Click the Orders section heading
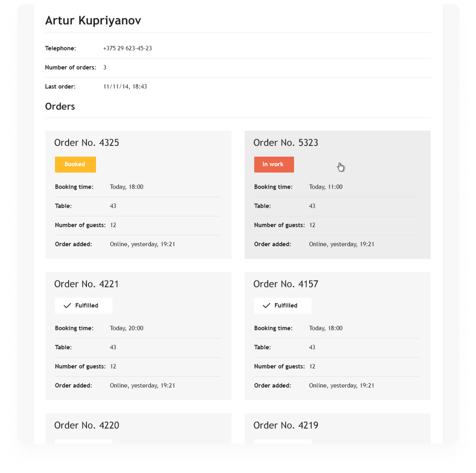The width and height of the screenshot is (476, 473). tap(60, 106)
